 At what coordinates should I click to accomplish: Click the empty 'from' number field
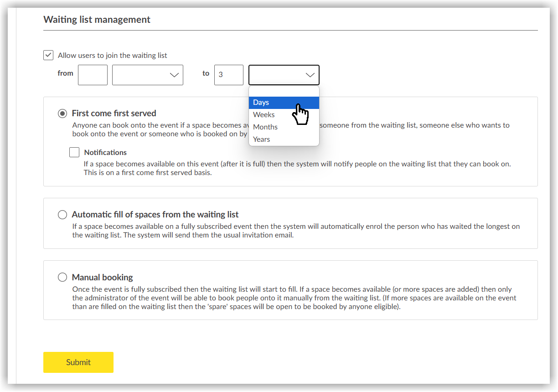click(93, 75)
